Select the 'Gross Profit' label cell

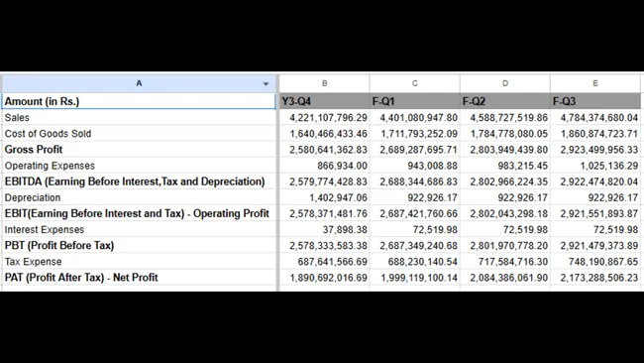click(x=139, y=150)
